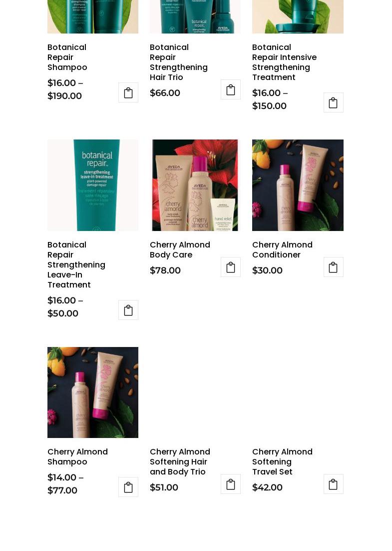This screenshot has width=392, height=551.
Task: Add Intensive Strengthening Treatment to bag
Action: (333, 102)
